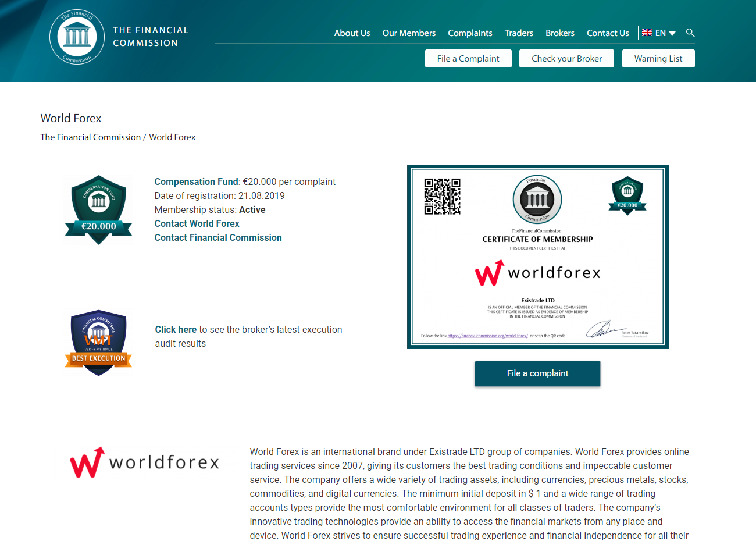The image size is (756, 541).
Task: Click The Financial Commission breadcrumb link
Action: pyautogui.click(x=91, y=137)
